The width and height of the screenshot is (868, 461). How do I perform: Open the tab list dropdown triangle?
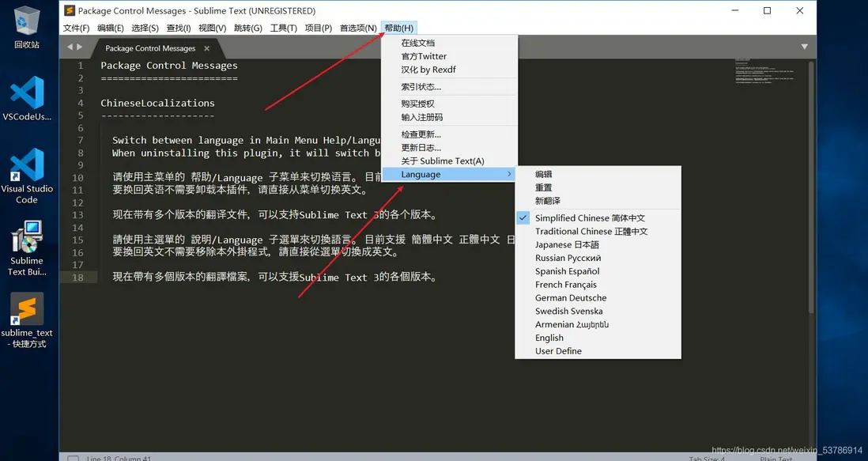click(x=804, y=47)
